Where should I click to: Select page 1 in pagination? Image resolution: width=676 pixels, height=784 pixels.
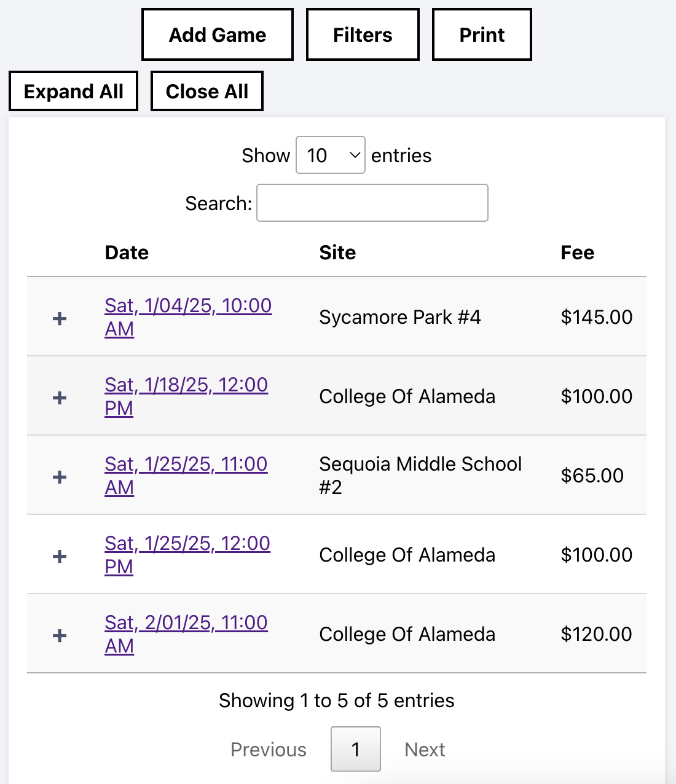(x=356, y=749)
